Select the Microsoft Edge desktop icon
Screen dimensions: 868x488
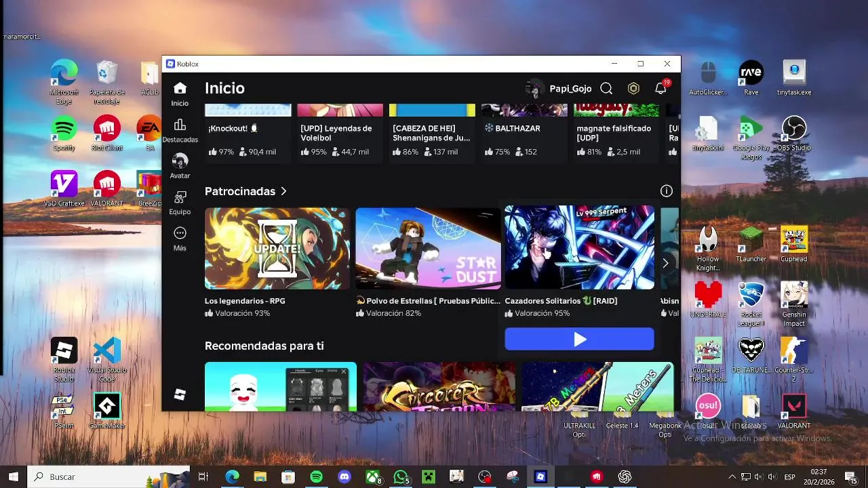[x=64, y=82]
